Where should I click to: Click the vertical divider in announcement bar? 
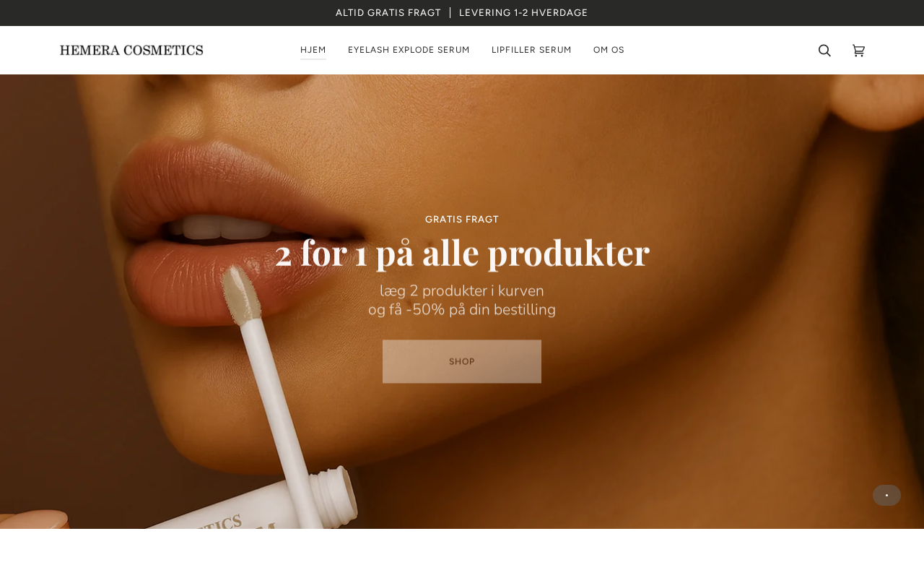[x=450, y=13]
